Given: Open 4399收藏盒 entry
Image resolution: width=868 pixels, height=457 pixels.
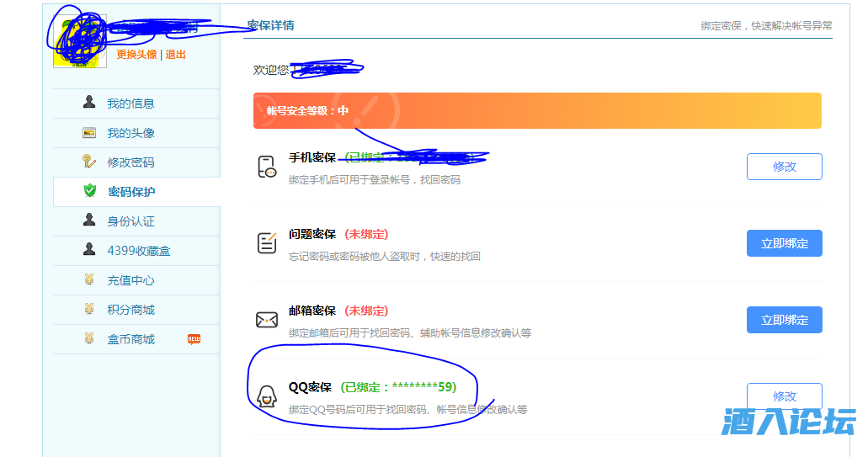Looking at the screenshot, I should (136, 251).
